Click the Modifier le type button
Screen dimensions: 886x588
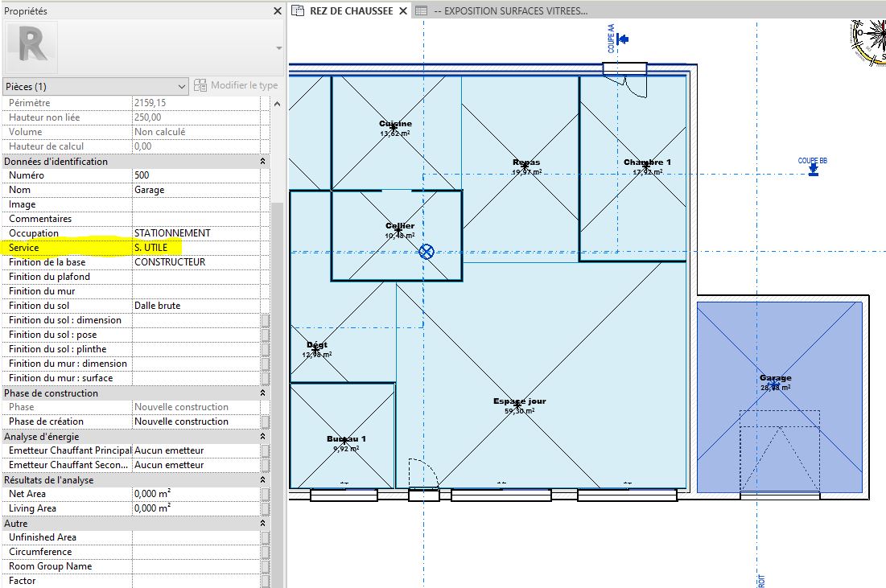[x=236, y=85]
